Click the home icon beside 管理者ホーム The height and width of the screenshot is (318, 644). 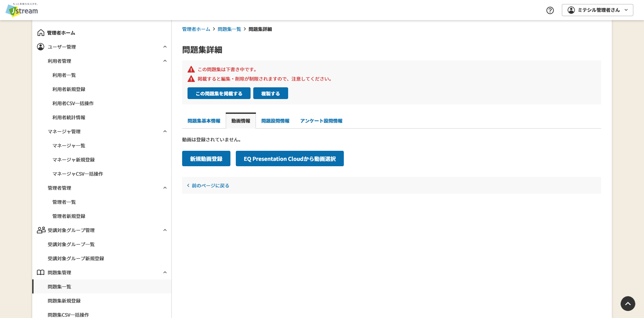pyautogui.click(x=41, y=33)
